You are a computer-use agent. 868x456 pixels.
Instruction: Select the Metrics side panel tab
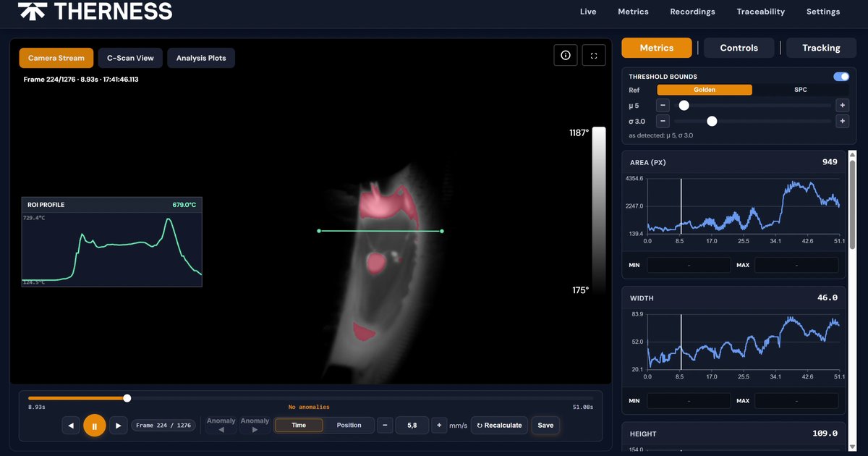click(x=657, y=48)
